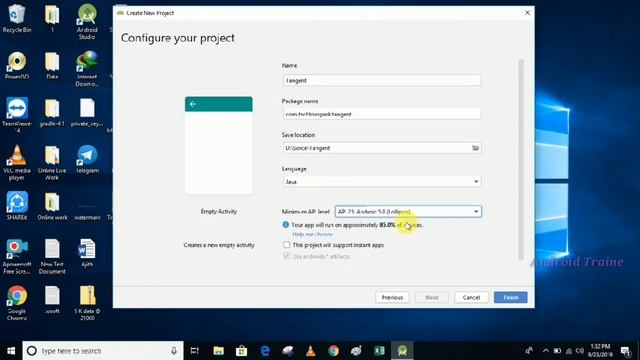
Task: Click the dialog's vertical scrollbar
Action: (520, 159)
